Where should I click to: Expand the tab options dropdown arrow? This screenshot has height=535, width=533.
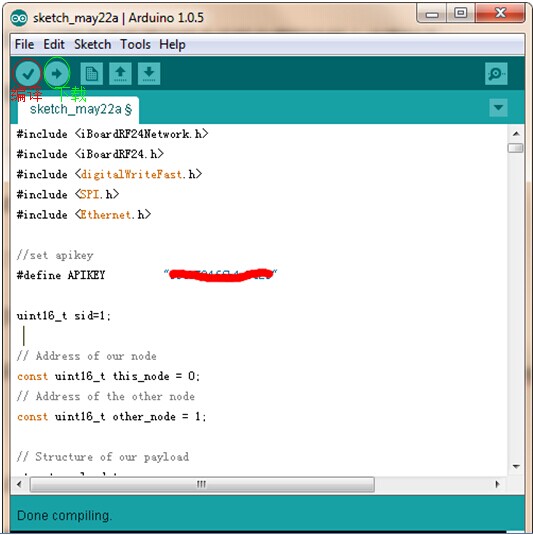pyautogui.click(x=498, y=108)
